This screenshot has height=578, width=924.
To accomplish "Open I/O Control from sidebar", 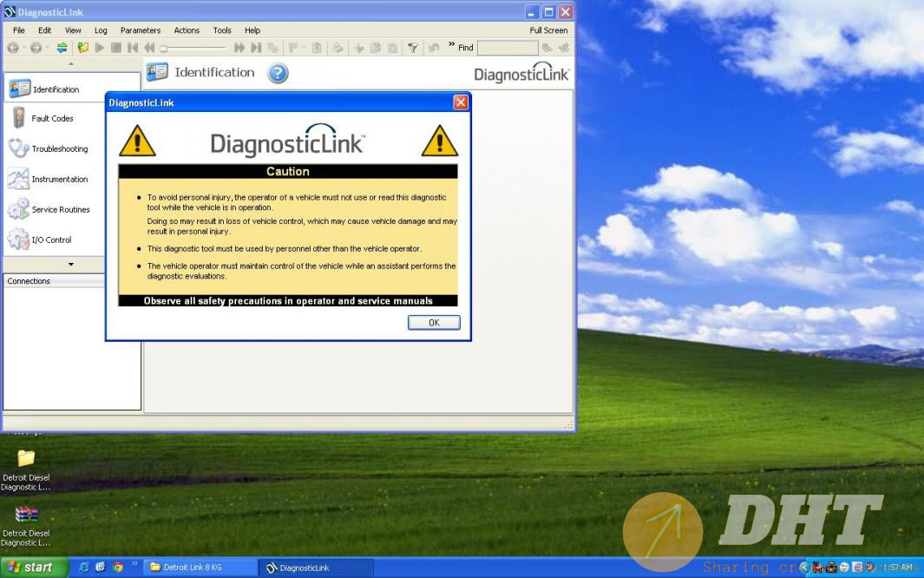I will pyautogui.click(x=51, y=240).
